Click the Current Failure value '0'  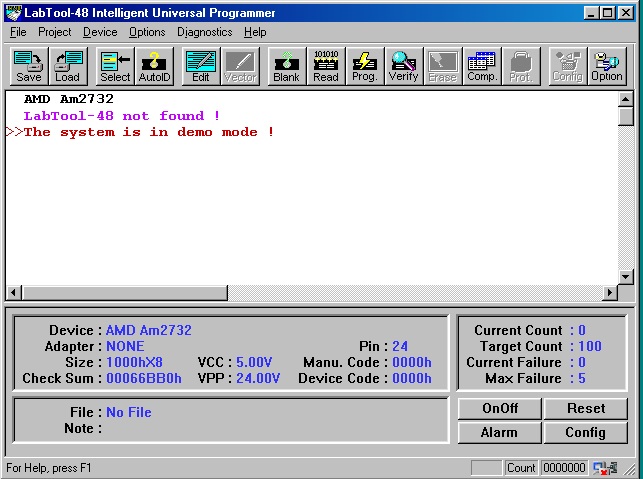582,362
